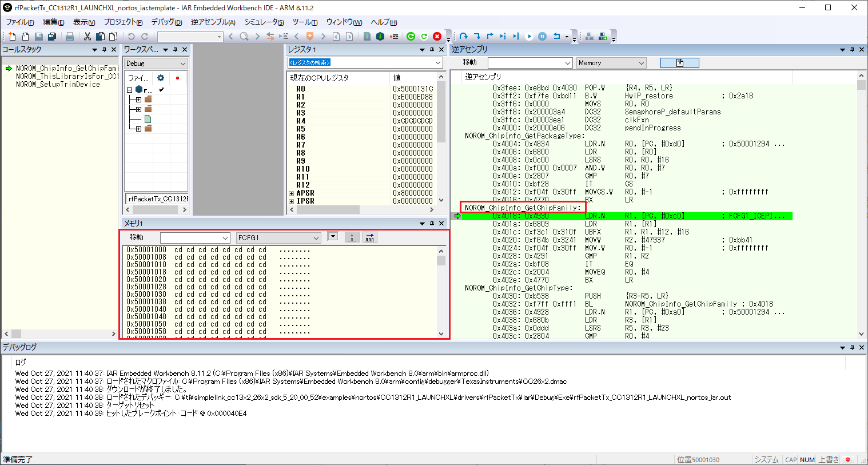Click the green Restart Debugger icon
The width and height of the screenshot is (868, 465).
point(411,36)
